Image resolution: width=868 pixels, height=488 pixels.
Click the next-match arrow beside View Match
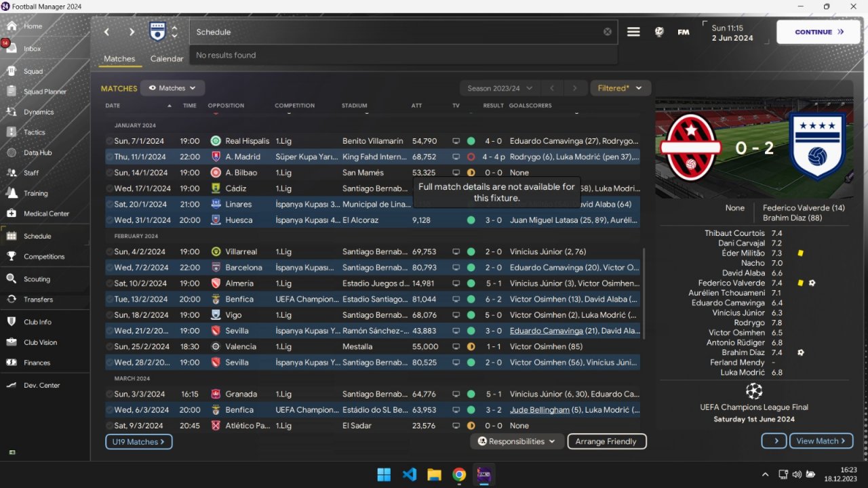pos(774,441)
